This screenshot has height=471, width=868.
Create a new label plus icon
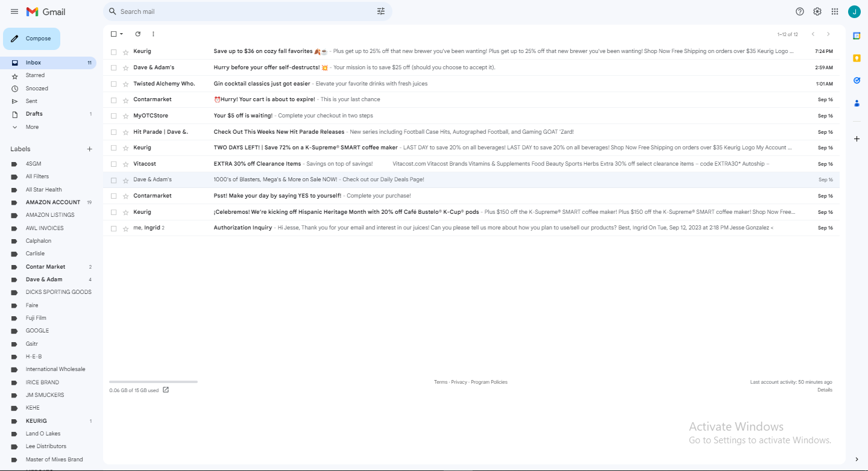90,149
